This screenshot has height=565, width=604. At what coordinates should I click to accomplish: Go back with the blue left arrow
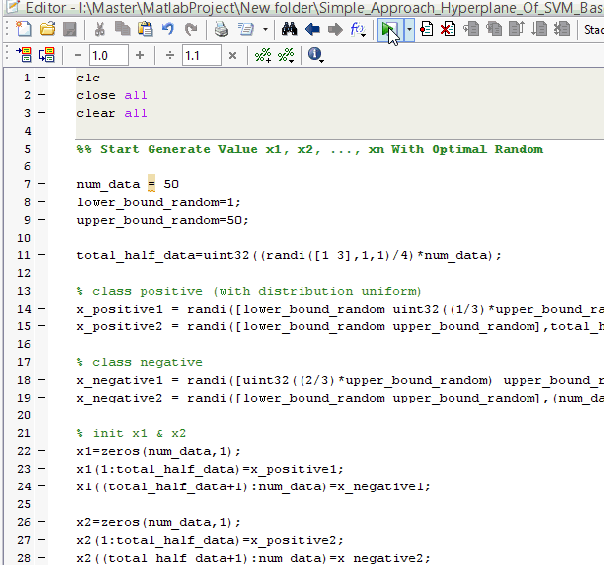312,30
